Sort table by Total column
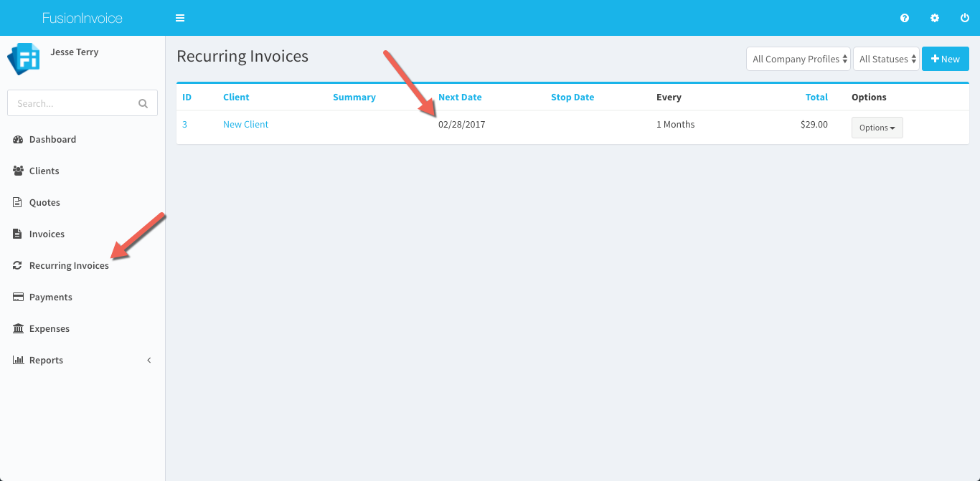 816,97
